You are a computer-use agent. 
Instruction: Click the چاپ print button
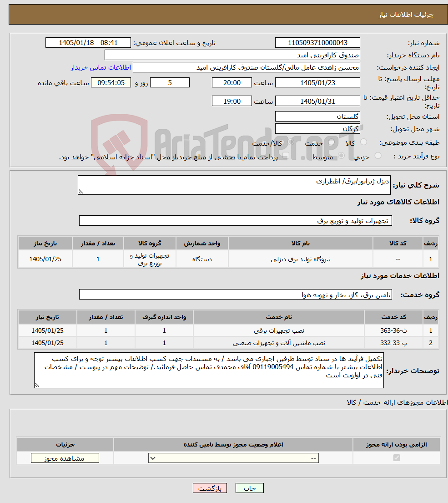pos(249,488)
